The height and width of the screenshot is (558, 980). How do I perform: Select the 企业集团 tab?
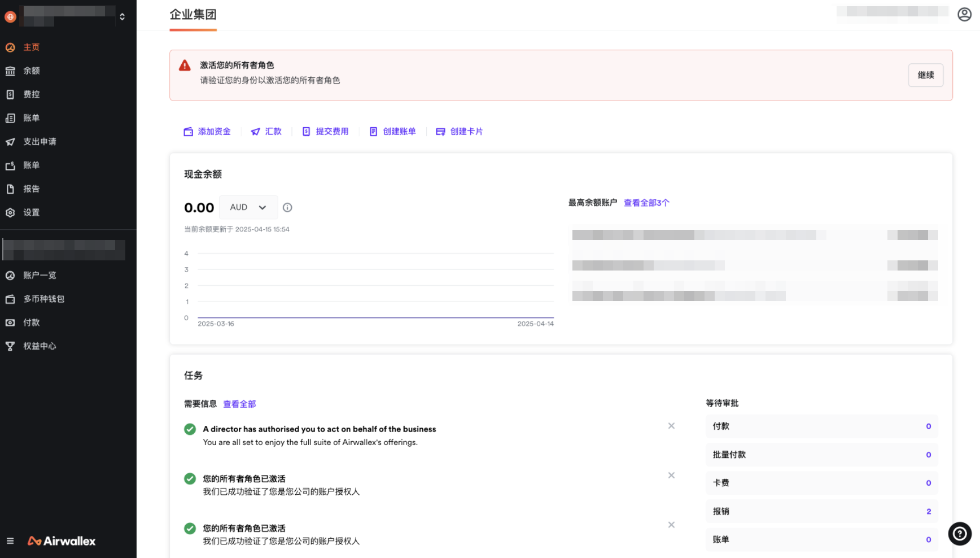click(193, 15)
